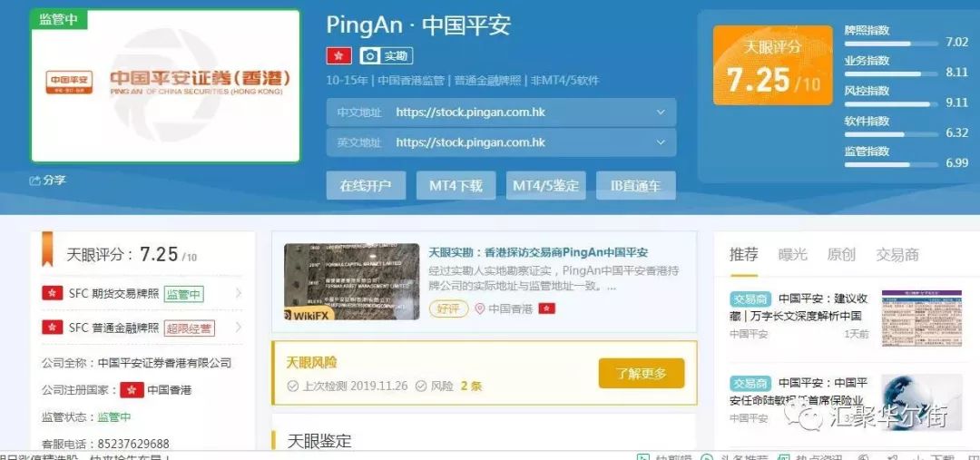Click the Hong Kong flag under PingAn title

[338, 56]
